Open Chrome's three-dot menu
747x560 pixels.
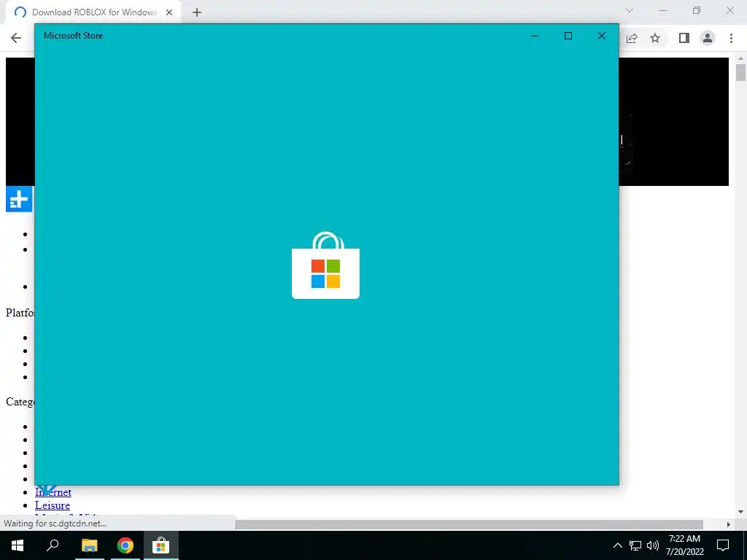[731, 38]
